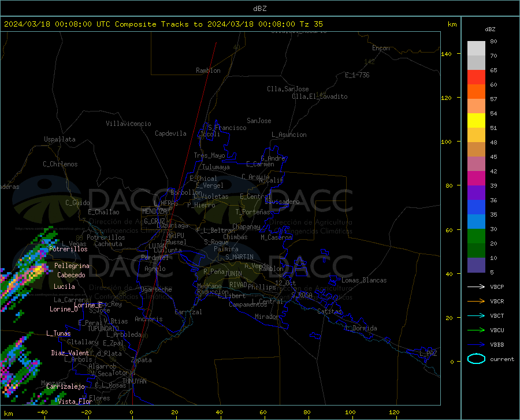Click the Diaz_Valent label
Viewport: 520px width, 420px height.
click(x=70, y=353)
